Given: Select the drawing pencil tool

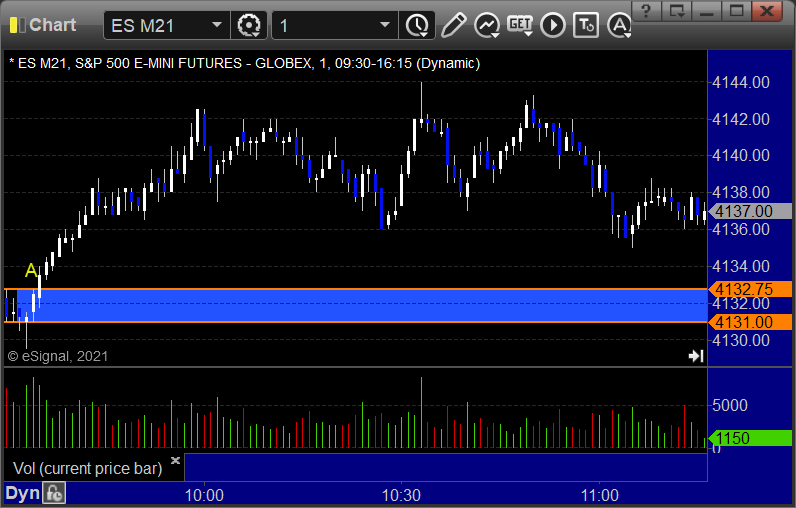Looking at the screenshot, I should pyautogui.click(x=453, y=25).
